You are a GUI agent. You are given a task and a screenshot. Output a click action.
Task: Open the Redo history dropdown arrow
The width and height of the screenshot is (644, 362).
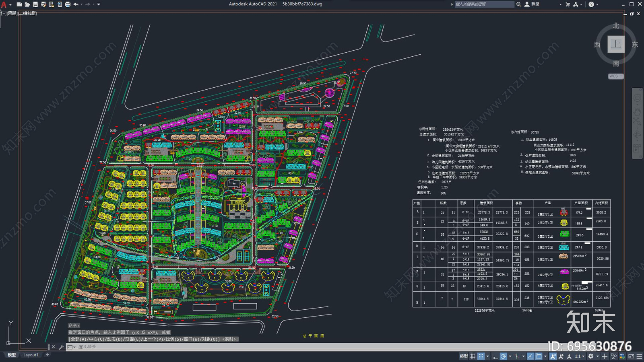click(x=94, y=4)
